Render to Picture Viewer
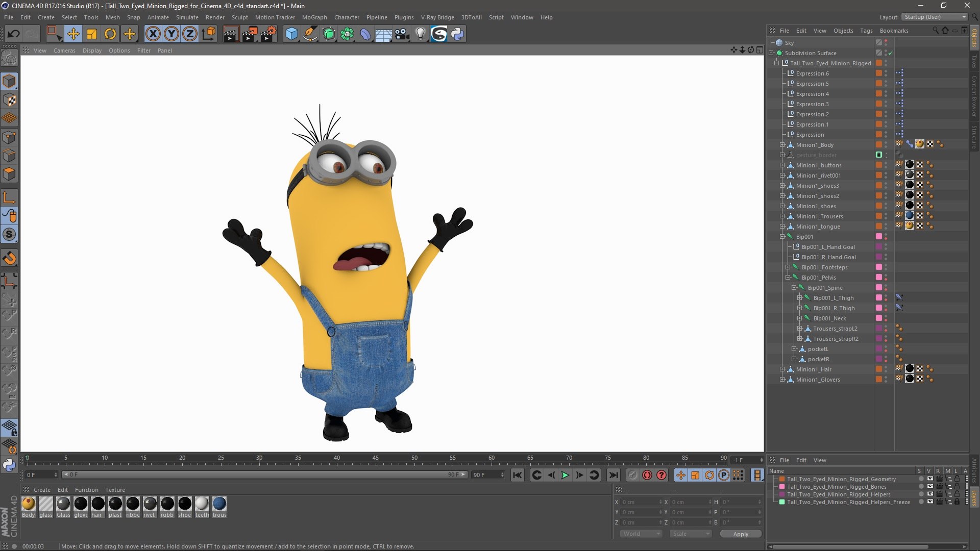The height and width of the screenshot is (551, 980). [250, 34]
